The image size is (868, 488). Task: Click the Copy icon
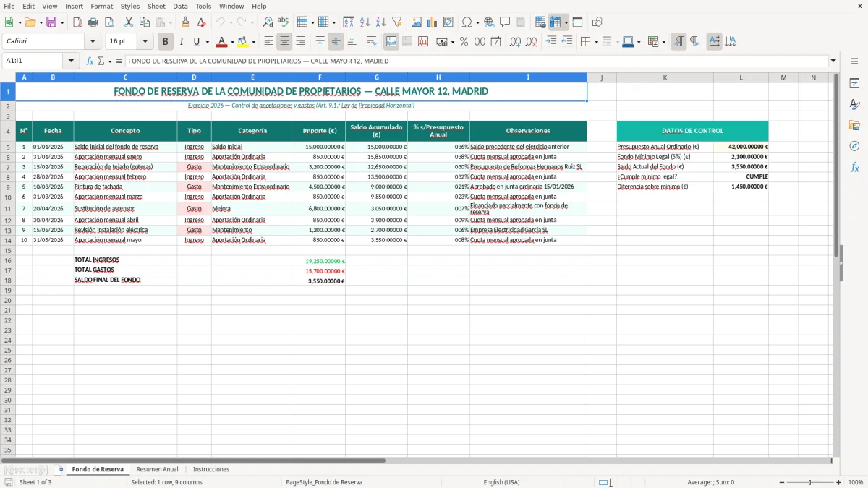click(144, 22)
